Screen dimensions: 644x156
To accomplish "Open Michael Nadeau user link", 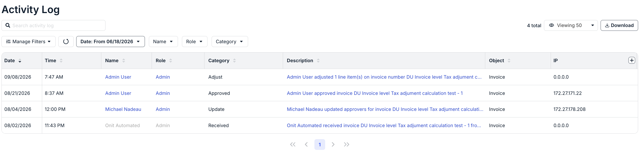I will point(123,109).
